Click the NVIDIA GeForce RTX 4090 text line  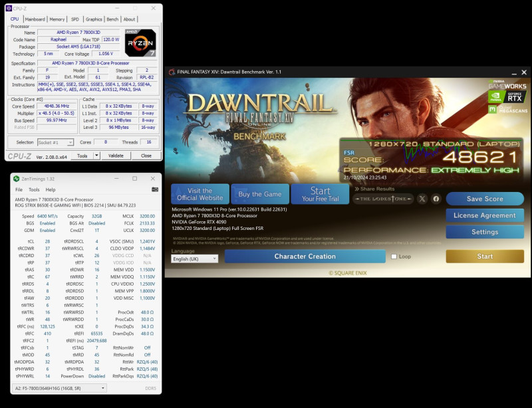pos(199,222)
